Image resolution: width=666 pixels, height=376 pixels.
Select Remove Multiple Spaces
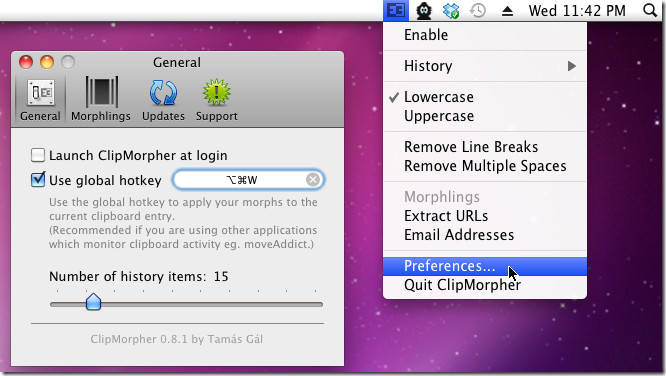pyautogui.click(x=485, y=166)
